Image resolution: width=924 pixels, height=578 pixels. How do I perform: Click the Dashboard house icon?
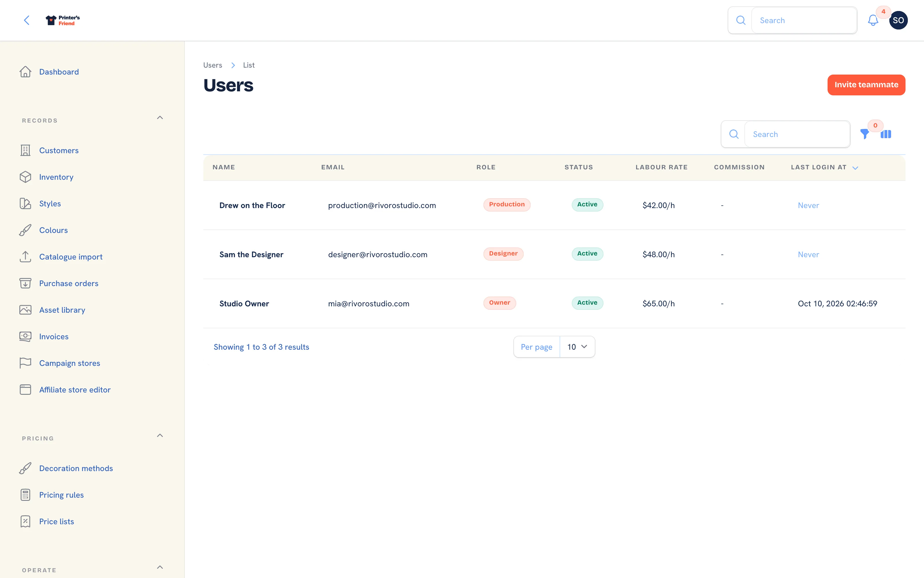[x=26, y=72]
